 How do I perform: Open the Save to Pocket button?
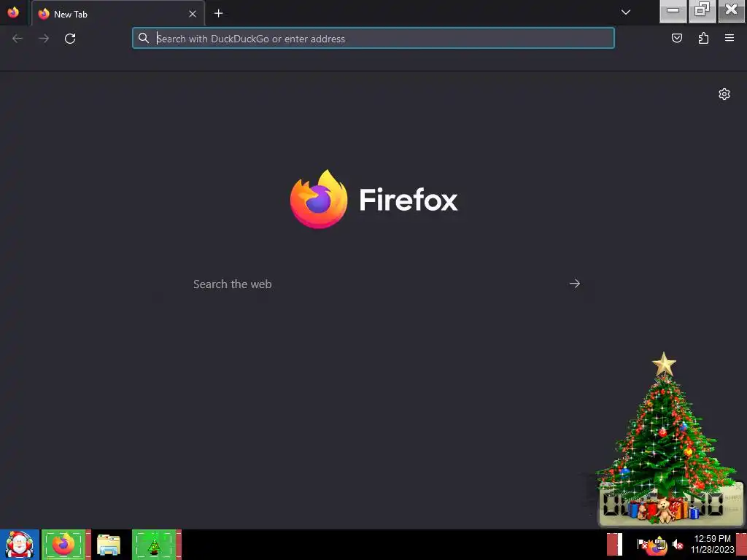[676, 38]
